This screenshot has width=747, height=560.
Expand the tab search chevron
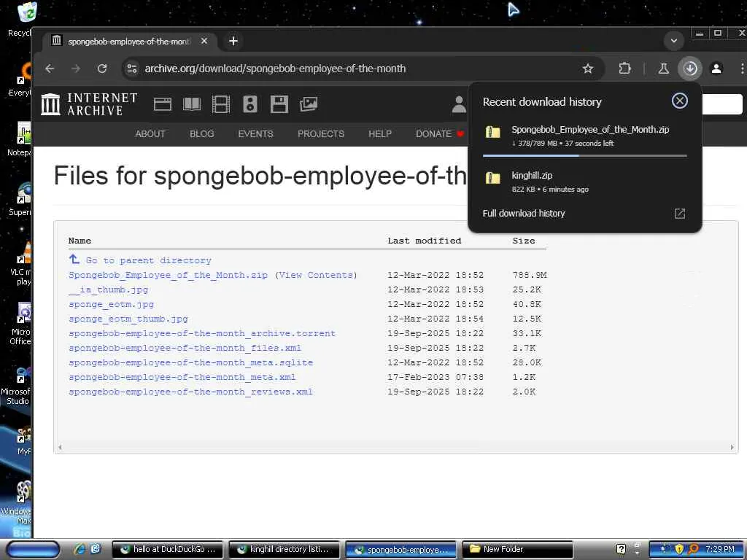tap(673, 41)
